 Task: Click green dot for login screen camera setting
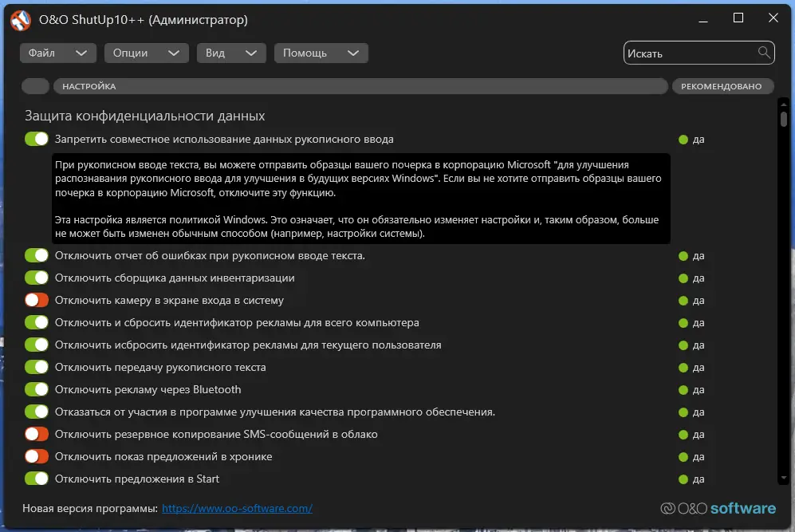click(x=683, y=301)
